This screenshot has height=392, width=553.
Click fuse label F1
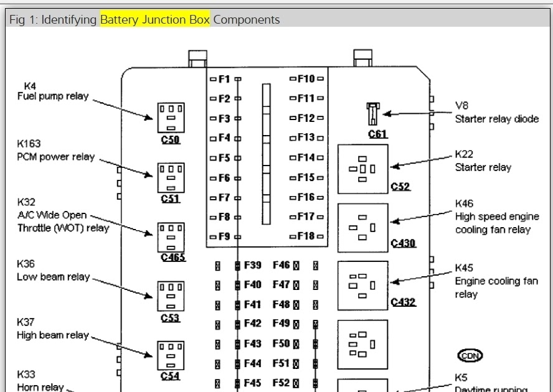(x=224, y=79)
